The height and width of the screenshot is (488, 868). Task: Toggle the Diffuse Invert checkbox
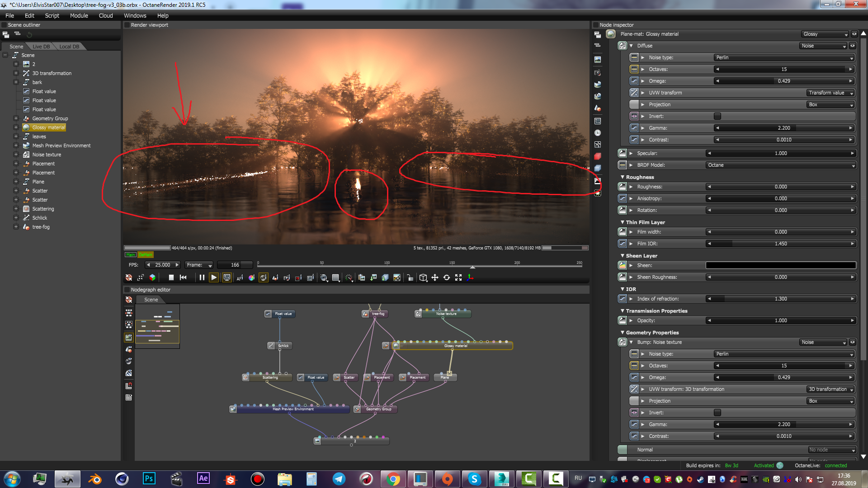pos(717,116)
